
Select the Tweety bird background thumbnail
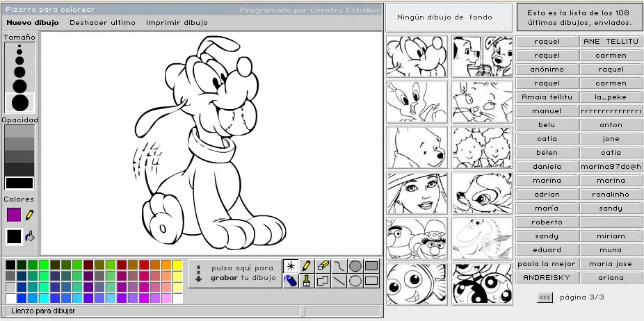(417, 102)
